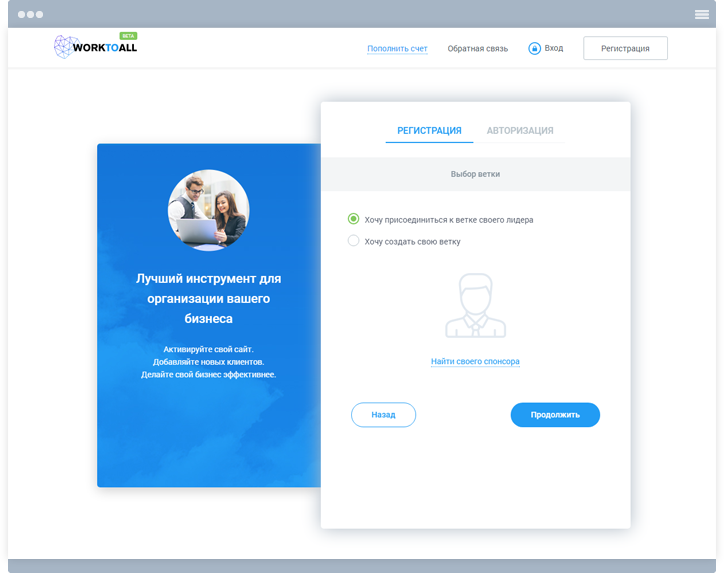Click the header 'Регистрация' button
The height and width of the screenshot is (573, 724).
click(x=625, y=48)
